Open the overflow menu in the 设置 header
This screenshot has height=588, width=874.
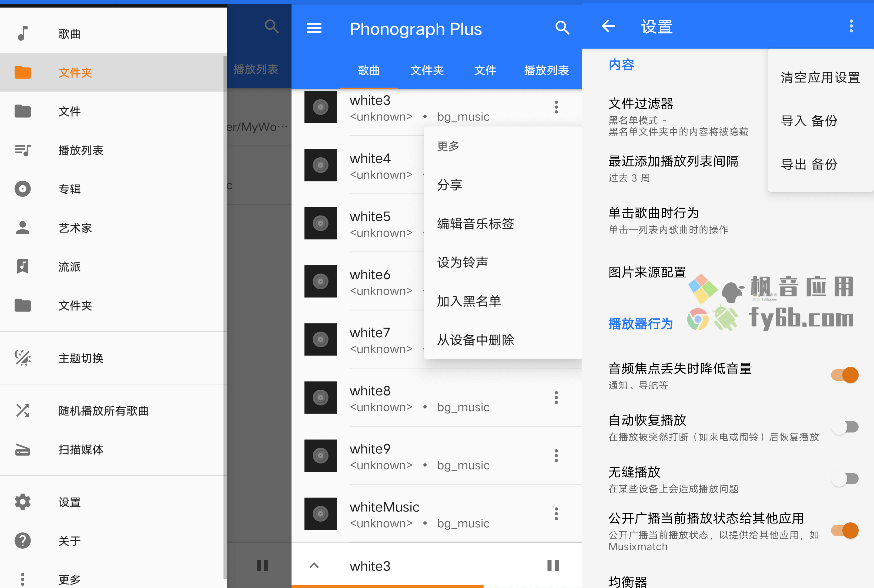click(x=851, y=26)
